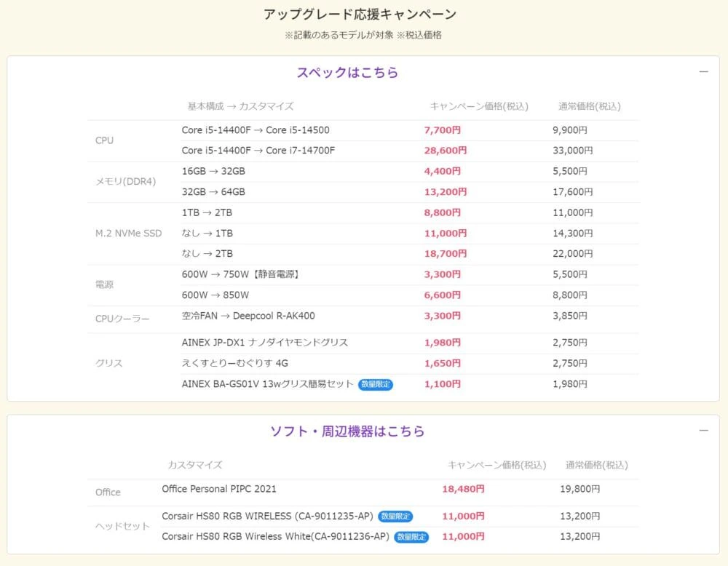Viewport: 728px width, 566px height.
Task: Click Corsair HS80 RGB WIRELESS headset name
Action: (x=267, y=517)
